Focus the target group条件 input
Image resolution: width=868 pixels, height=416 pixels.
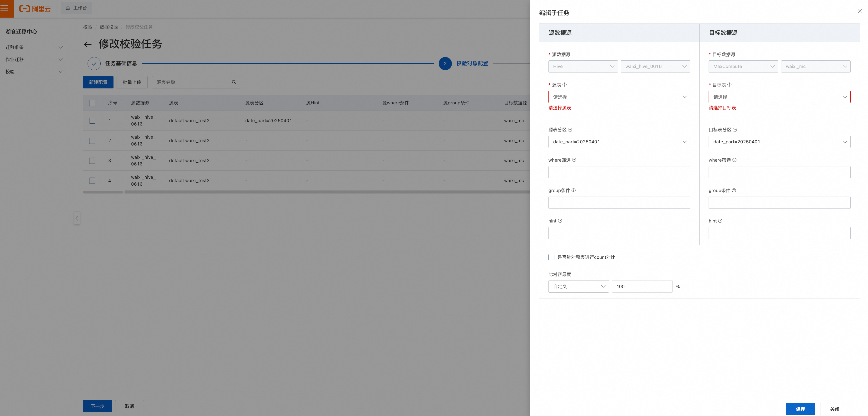coord(779,203)
